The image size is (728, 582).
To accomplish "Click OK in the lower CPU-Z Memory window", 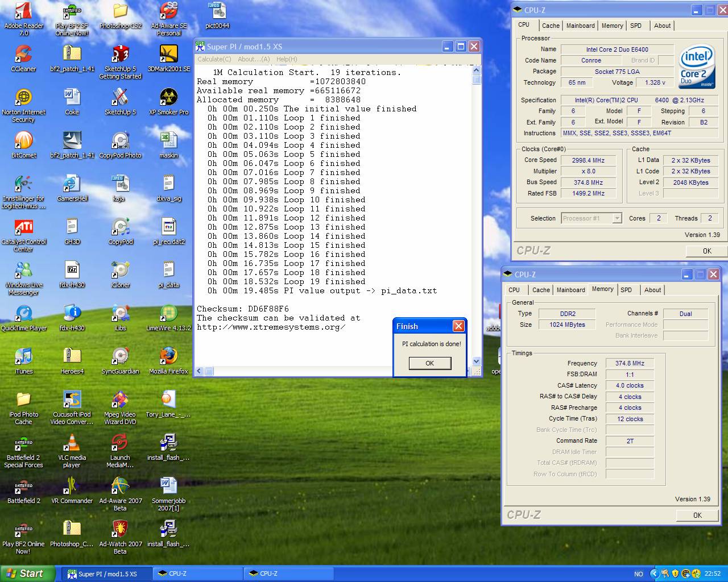I will pyautogui.click(x=697, y=515).
